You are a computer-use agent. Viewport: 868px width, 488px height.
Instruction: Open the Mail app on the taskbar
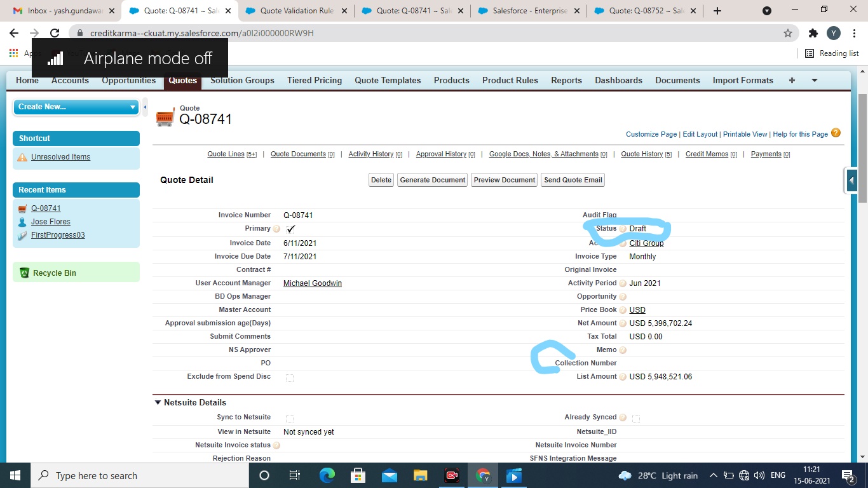[x=390, y=475]
